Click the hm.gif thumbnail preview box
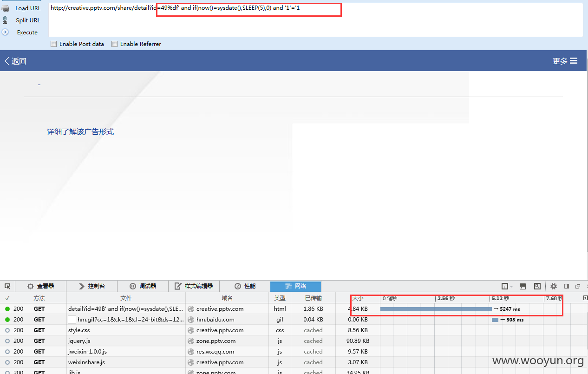The height and width of the screenshot is (374, 588). pyautogui.click(x=72, y=320)
